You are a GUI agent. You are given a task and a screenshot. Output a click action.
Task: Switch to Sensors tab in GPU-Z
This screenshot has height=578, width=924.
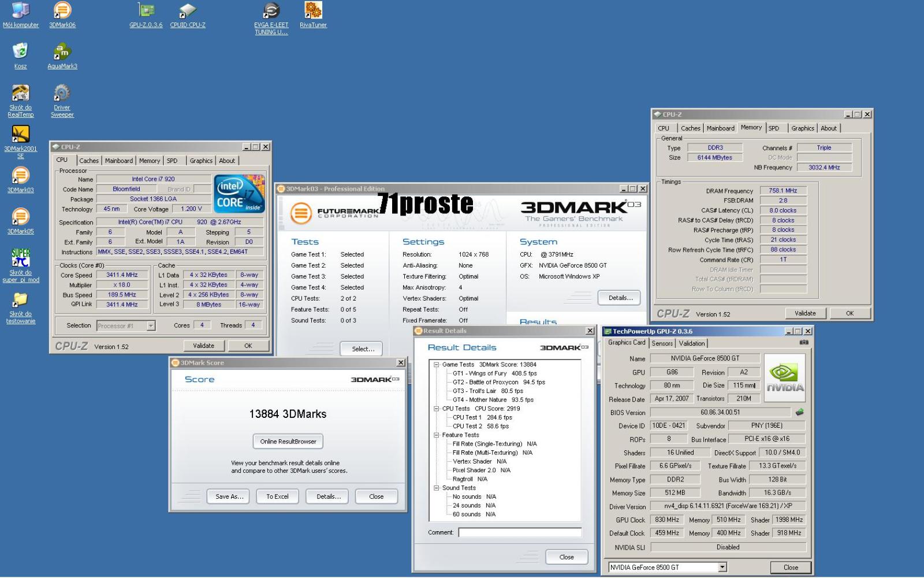662,343
